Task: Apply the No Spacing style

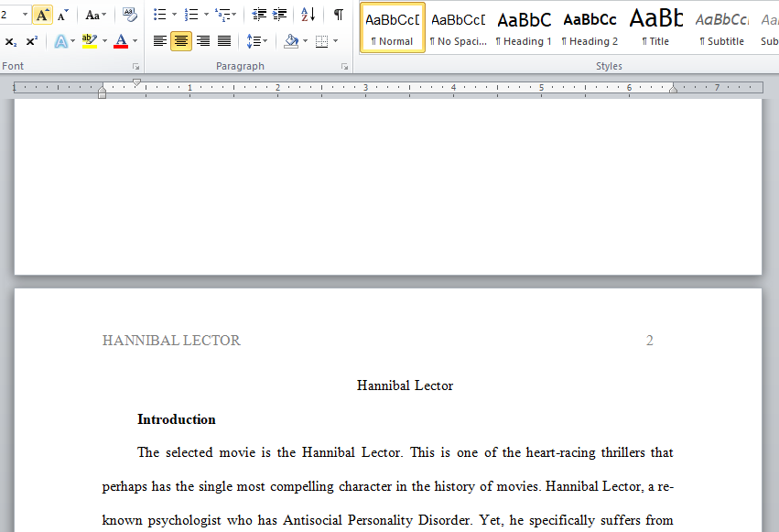Action: pyautogui.click(x=458, y=27)
